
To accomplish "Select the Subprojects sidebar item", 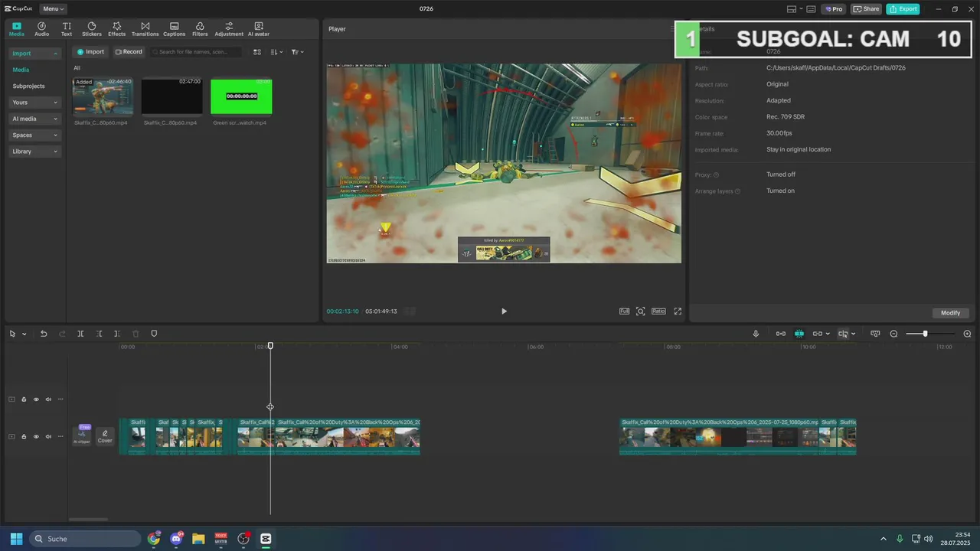I will click(28, 86).
